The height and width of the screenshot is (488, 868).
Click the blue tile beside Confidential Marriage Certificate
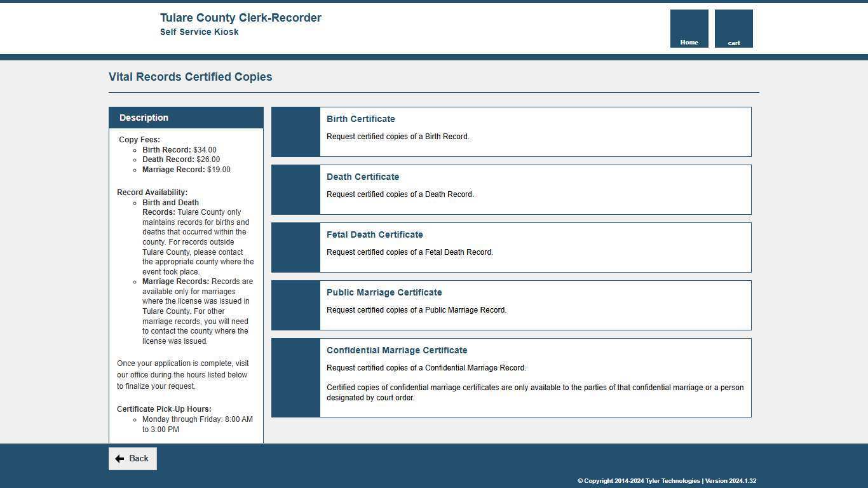[295, 377]
